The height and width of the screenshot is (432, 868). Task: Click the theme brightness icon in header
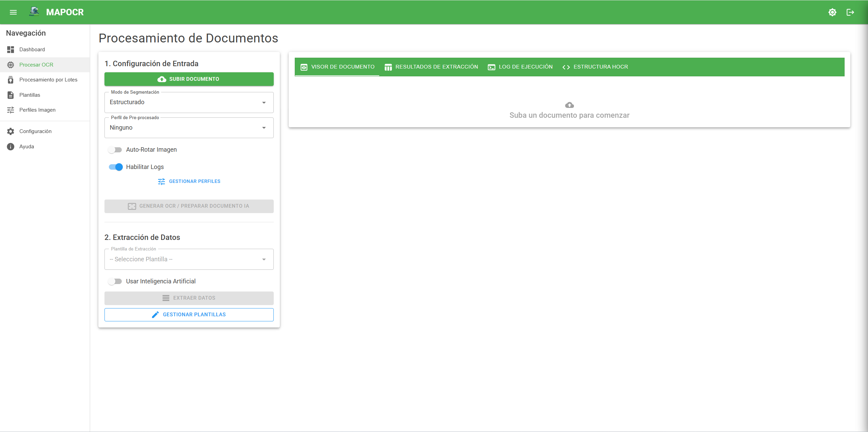[832, 13]
